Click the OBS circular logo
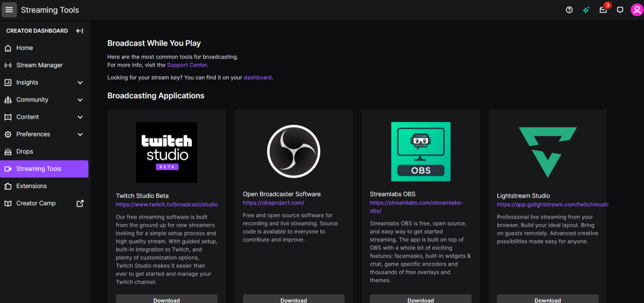 [294, 151]
